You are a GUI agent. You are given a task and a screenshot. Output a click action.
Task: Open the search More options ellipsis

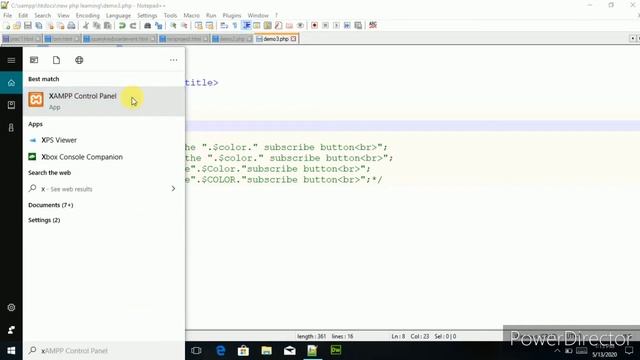[173, 60]
